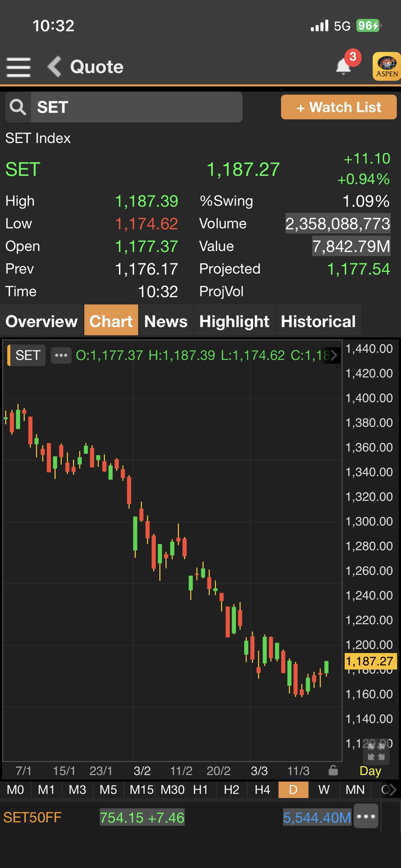Tap the ASPEN logo icon
Image resolution: width=401 pixels, height=868 pixels.
tap(386, 67)
